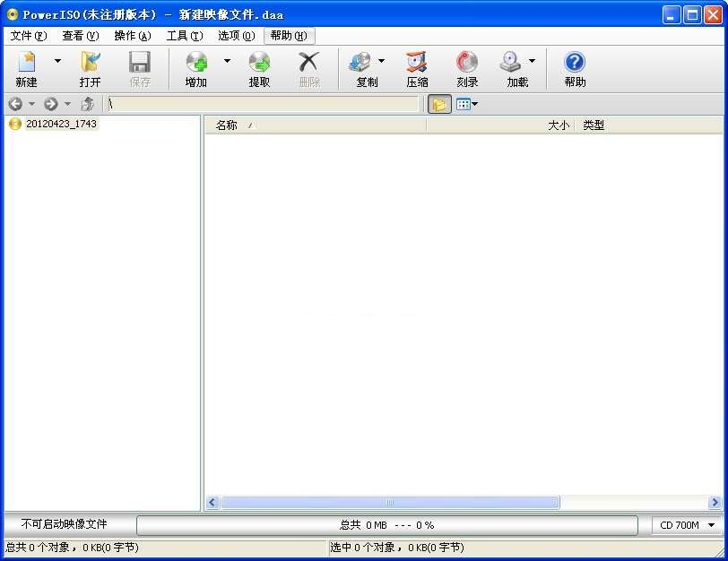The width and height of the screenshot is (728, 561).
Task: Click the scrollbar right arrow button
Action: (715, 503)
